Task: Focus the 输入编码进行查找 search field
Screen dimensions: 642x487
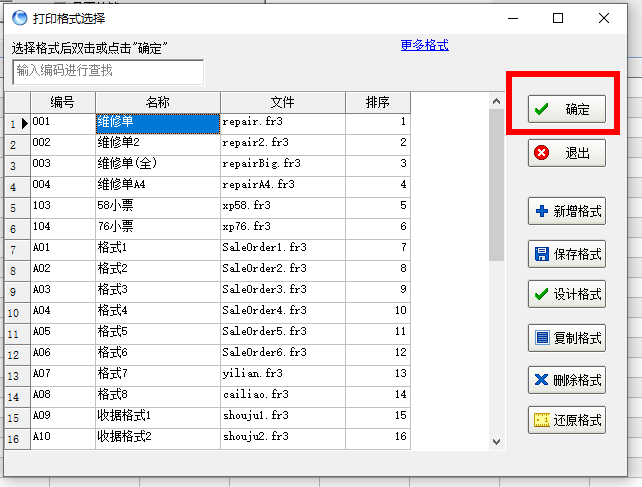Action: point(108,72)
